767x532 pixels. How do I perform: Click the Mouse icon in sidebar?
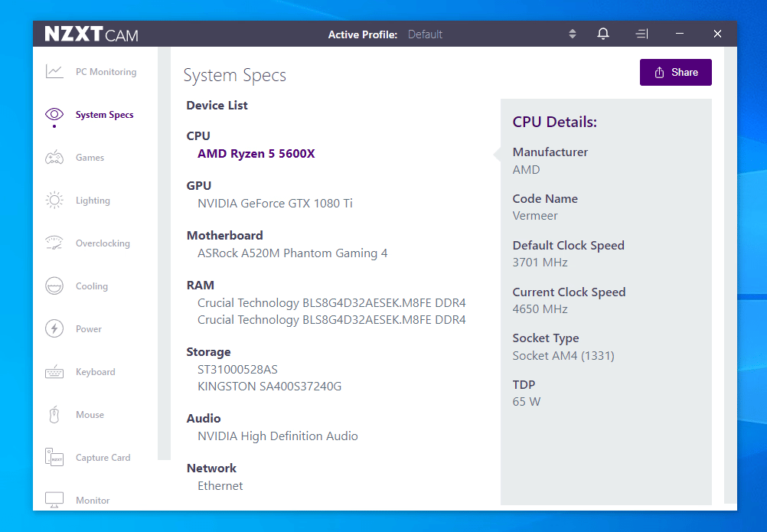click(54, 415)
